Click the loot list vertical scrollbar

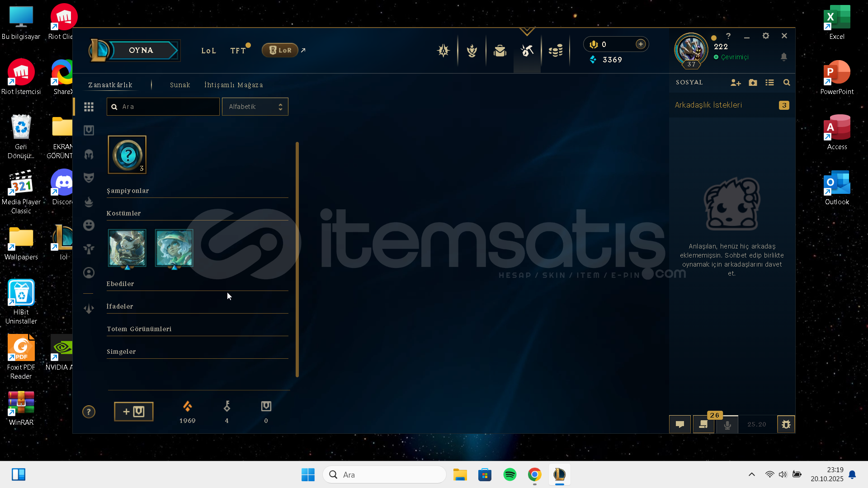pos(297,259)
